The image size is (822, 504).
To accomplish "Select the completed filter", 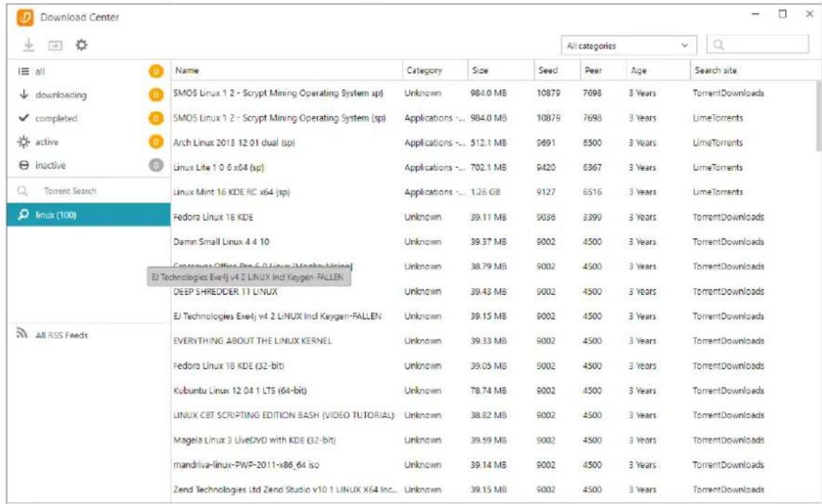I will [x=88, y=118].
